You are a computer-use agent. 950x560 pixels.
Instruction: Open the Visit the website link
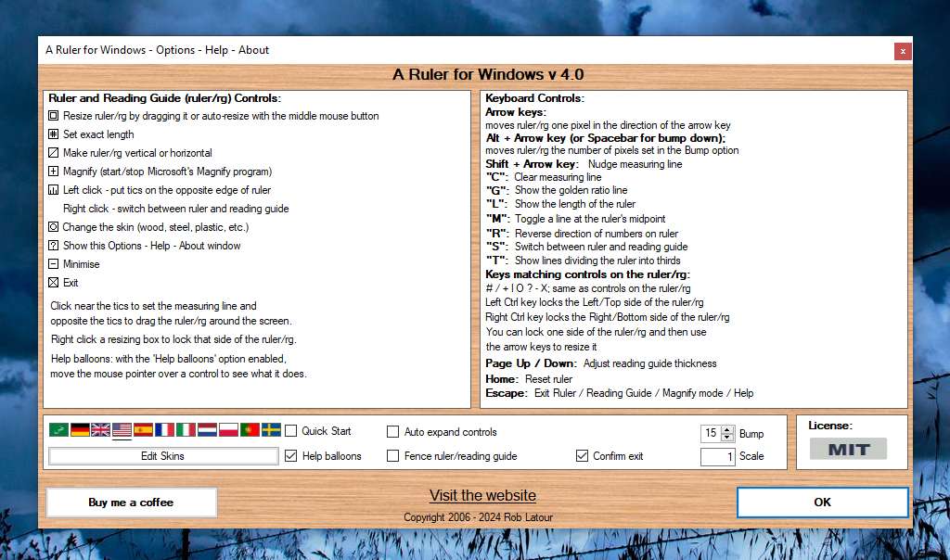point(482,495)
